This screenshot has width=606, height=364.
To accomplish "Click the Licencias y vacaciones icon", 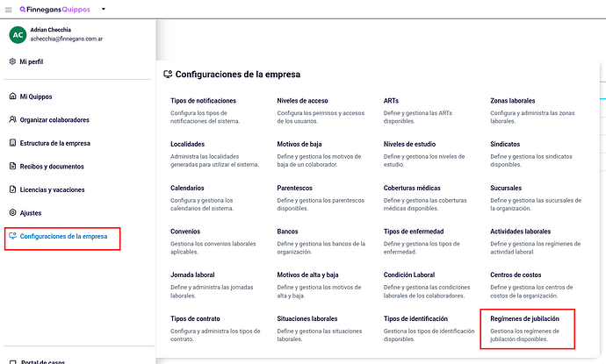I will point(13,189).
